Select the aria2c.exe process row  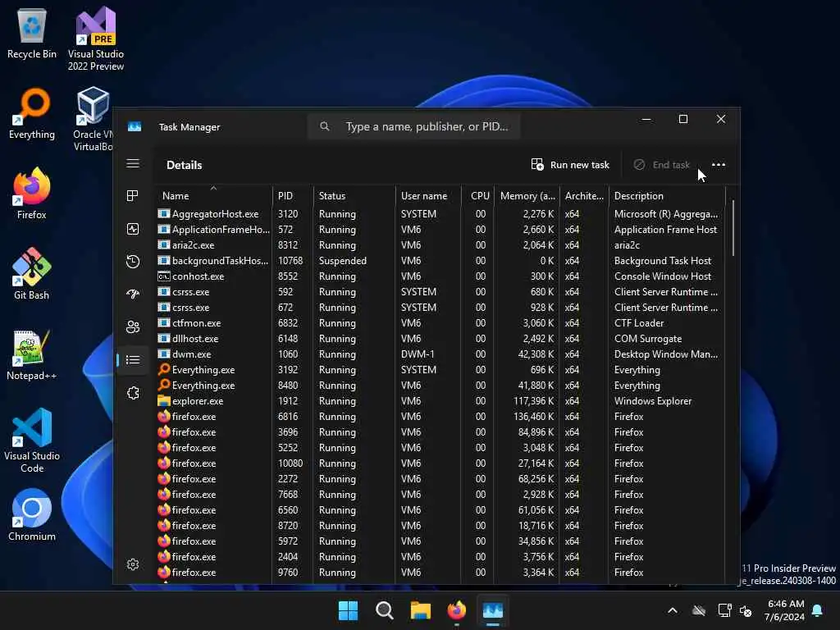[441, 244]
